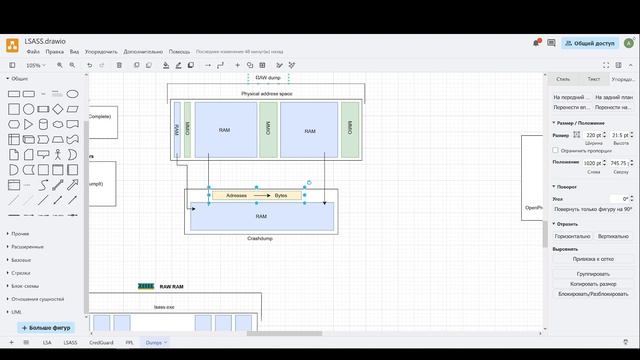
Task: Click Повернуть только фигуру на 90° button
Action: [593, 209]
